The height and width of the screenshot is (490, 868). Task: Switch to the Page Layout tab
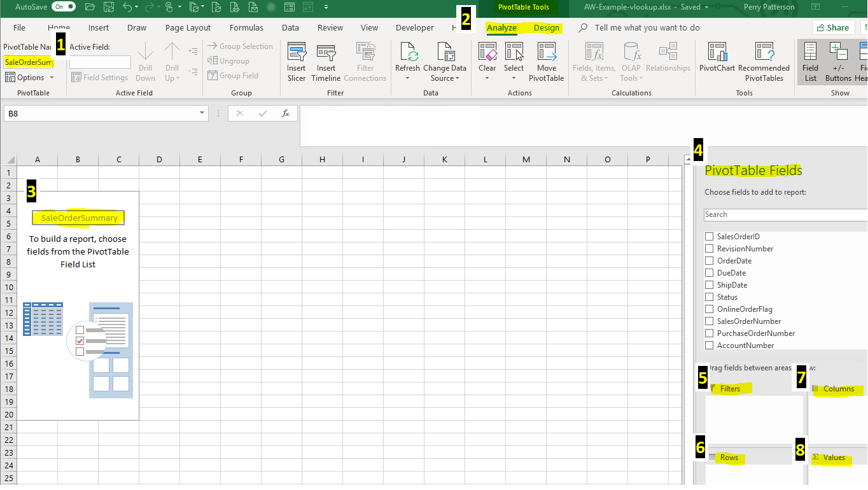[x=188, y=28]
